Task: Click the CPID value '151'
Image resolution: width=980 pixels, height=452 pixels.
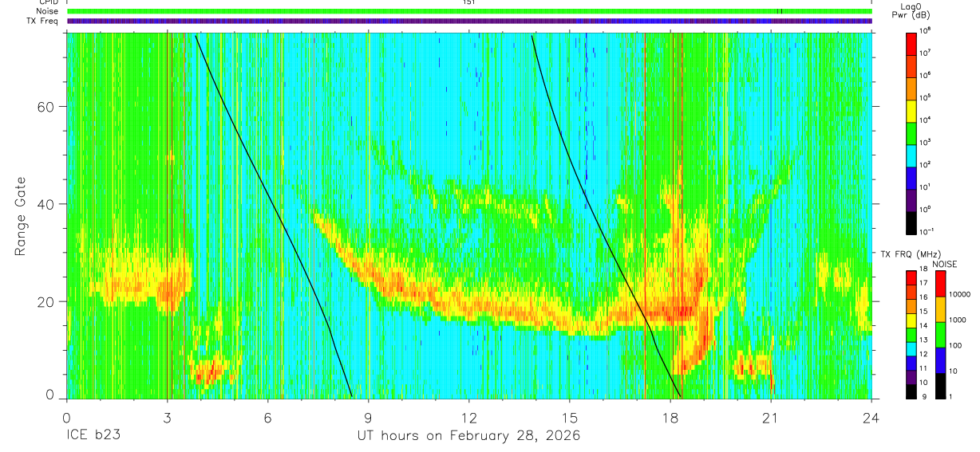Action: (x=468, y=2)
